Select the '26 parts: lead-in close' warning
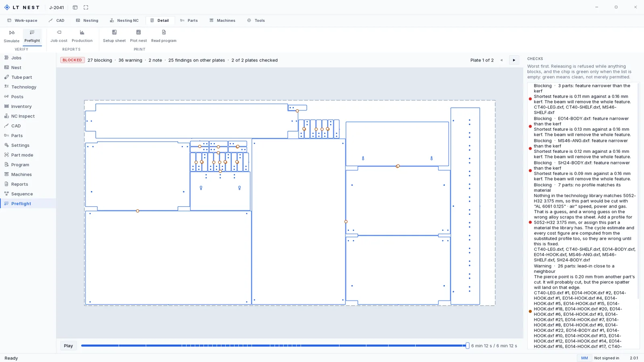This screenshot has width=644, height=362. click(582, 306)
